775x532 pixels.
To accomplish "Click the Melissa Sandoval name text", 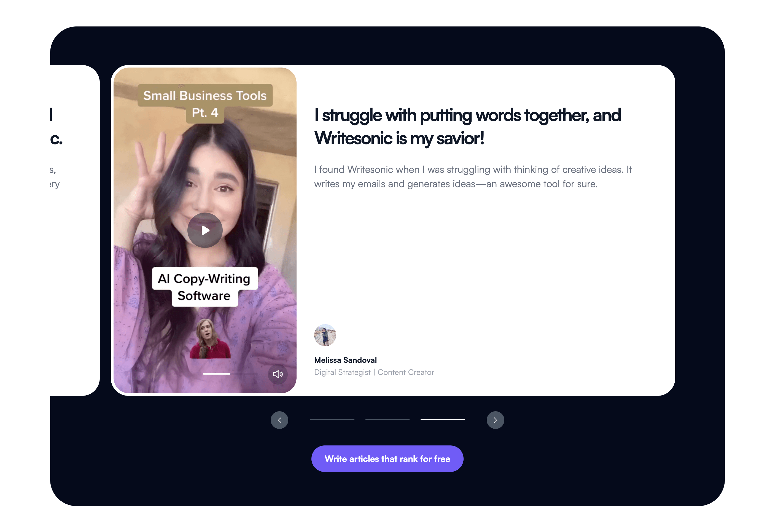I will 345,360.
